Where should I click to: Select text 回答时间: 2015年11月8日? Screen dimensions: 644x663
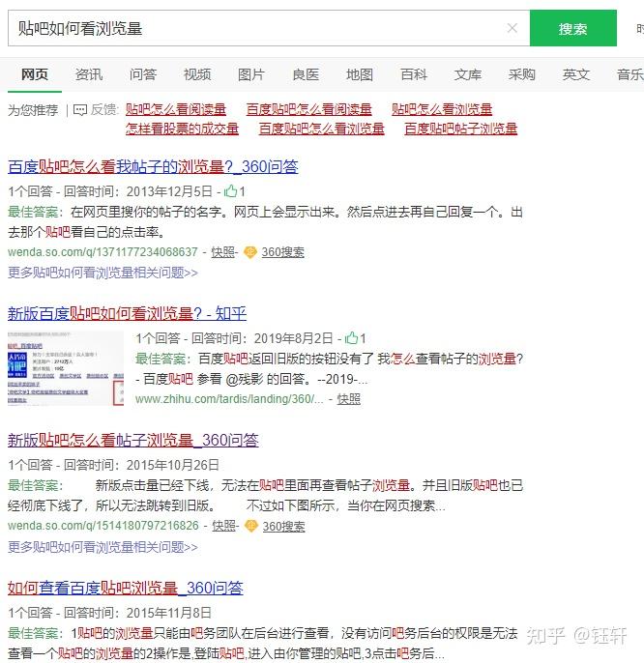tap(137, 613)
